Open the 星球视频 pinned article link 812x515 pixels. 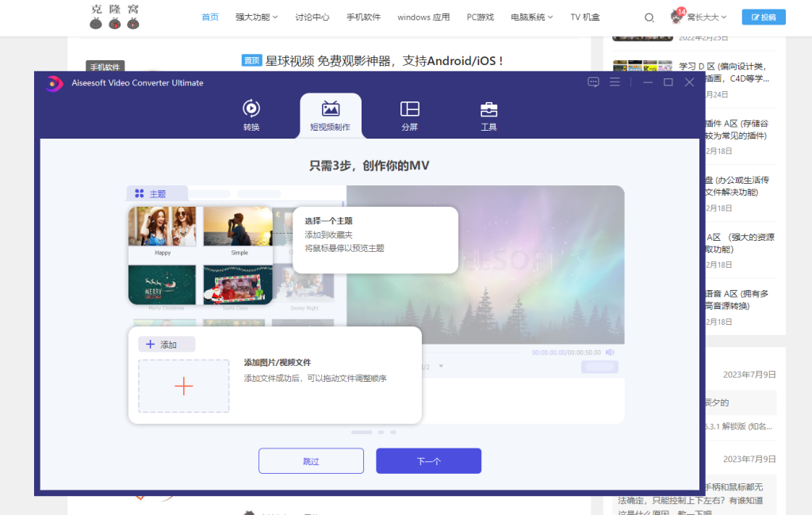click(384, 61)
